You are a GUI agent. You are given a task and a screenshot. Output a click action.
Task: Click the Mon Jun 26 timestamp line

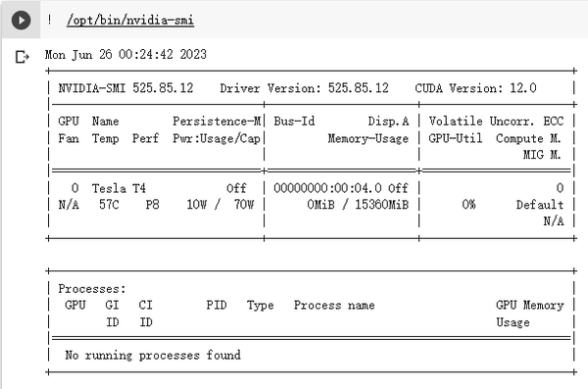125,55
